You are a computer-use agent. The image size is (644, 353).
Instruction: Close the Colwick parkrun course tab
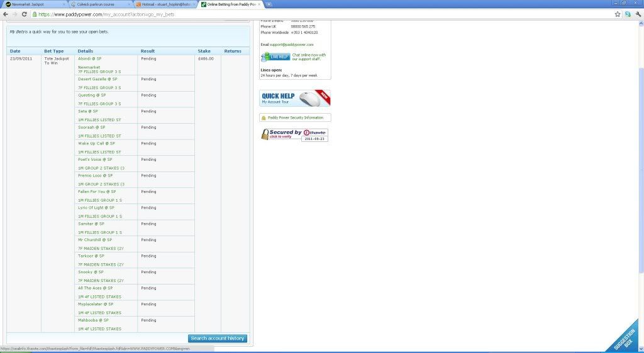coord(129,4)
